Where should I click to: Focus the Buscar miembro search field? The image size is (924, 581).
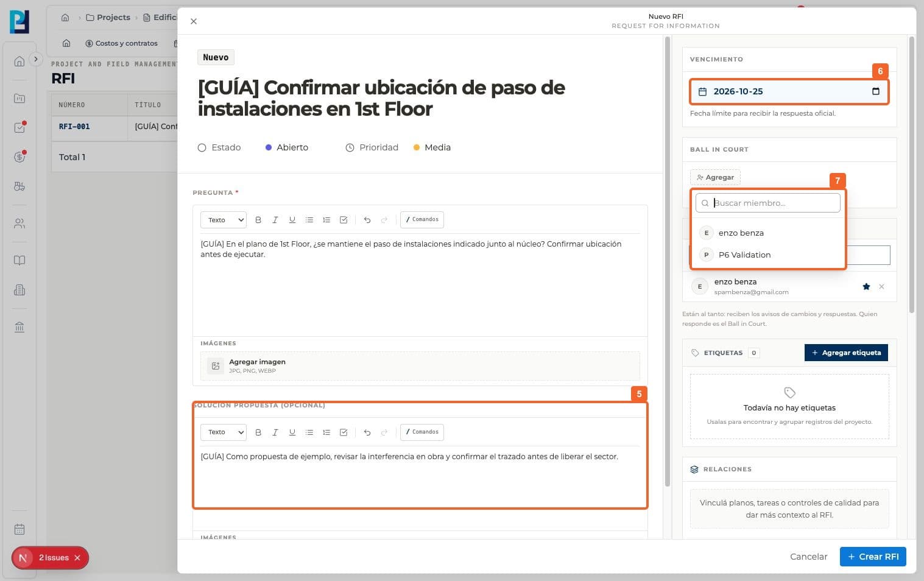click(x=768, y=203)
